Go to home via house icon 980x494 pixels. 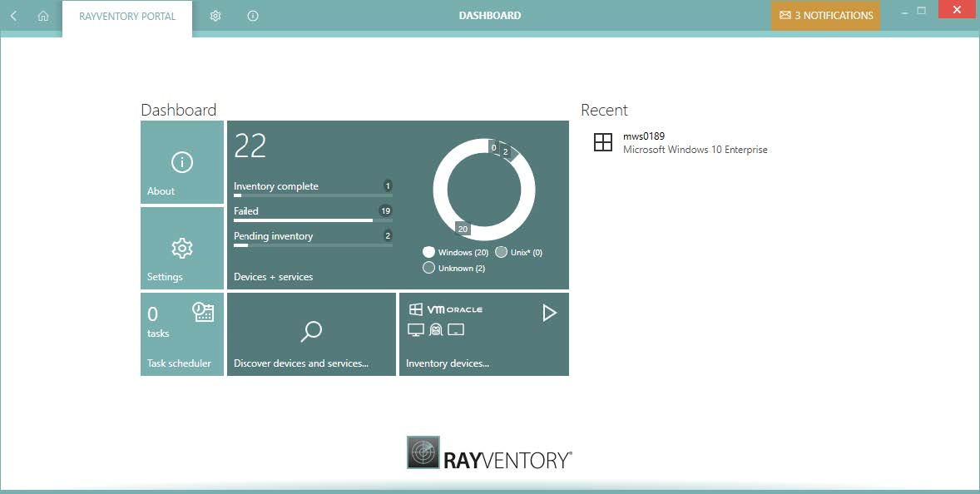click(x=43, y=16)
